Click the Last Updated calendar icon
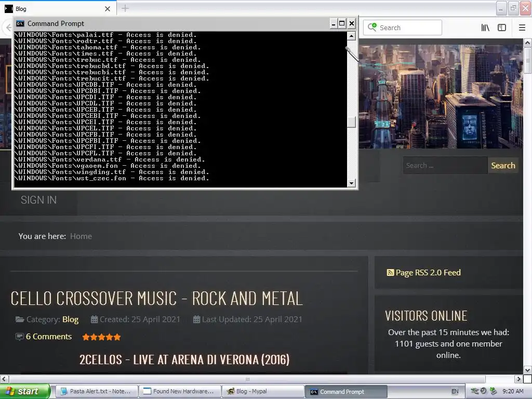Screen dimensions: 532x399 196,320
